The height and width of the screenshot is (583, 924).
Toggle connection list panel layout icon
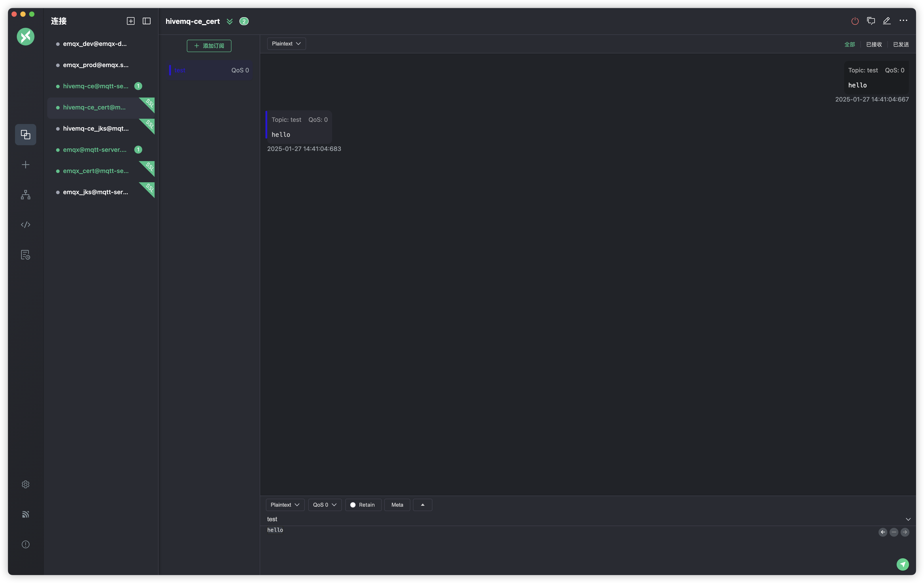[147, 21]
